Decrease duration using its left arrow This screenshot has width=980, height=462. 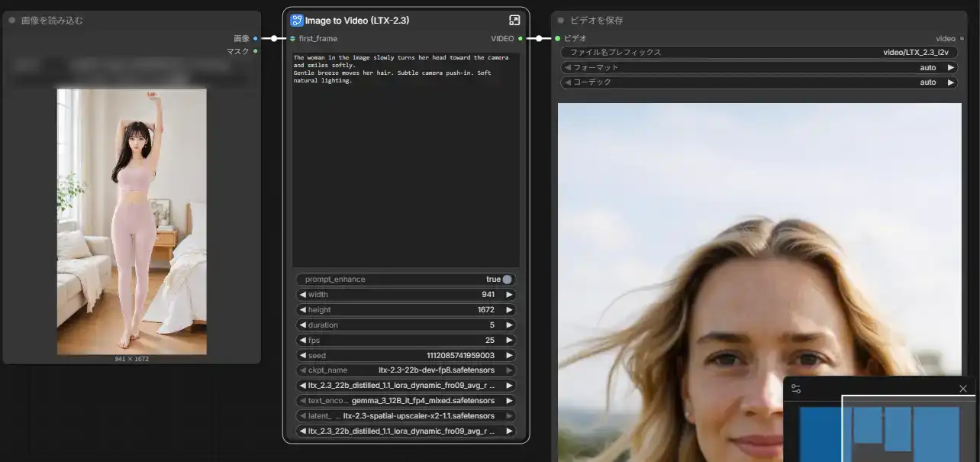click(x=302, y=325)
